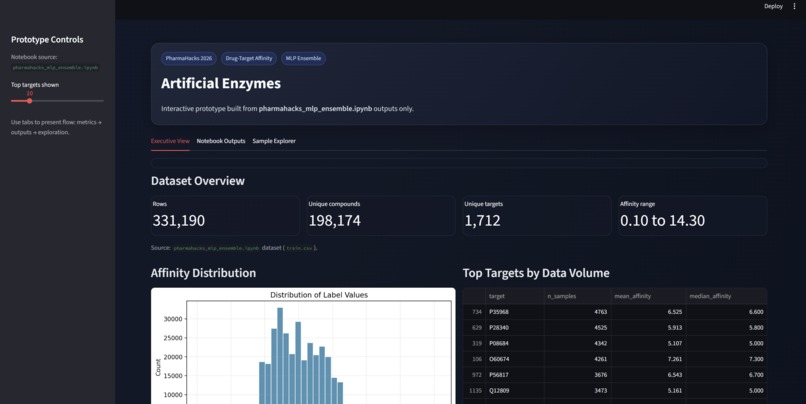806x404 pixels.
Task: Click row index 629
Action: pyautogui.click(x=474, y=327)
